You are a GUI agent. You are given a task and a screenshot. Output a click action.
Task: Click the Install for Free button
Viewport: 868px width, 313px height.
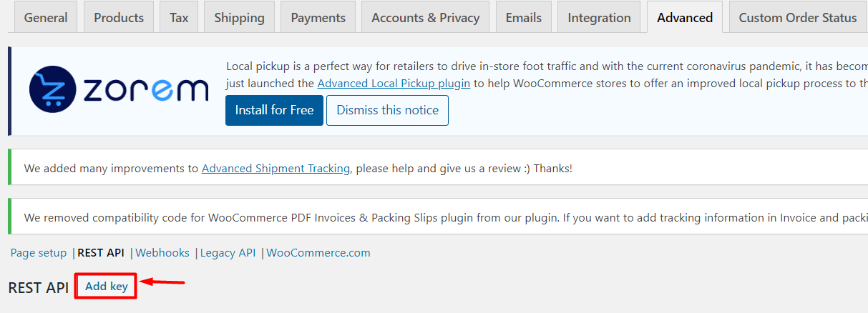(x=274, y=110)
